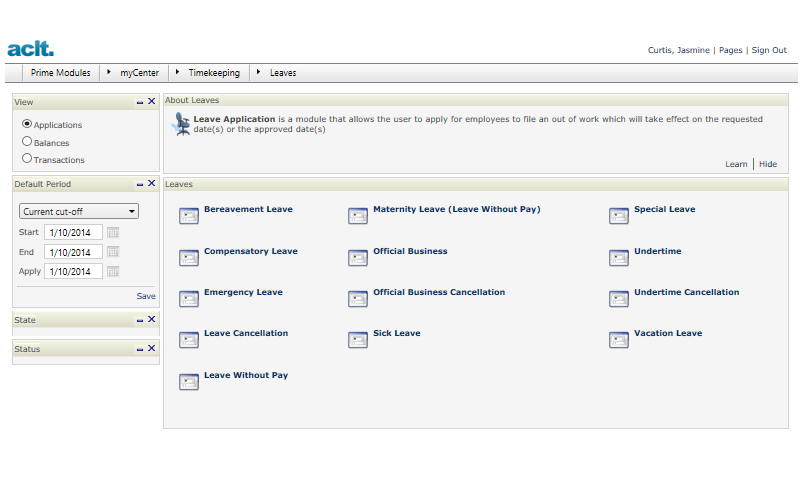The width and height of the screenshot is (800, 500).
Task: Open the Official Business Cancellation link
Action: coord(439,292)
